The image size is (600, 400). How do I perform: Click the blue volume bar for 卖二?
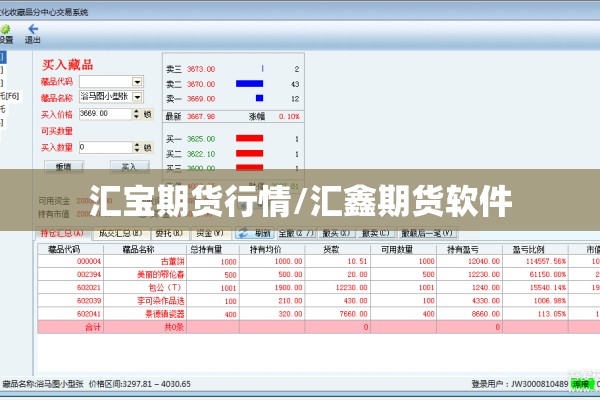[249, 83]
